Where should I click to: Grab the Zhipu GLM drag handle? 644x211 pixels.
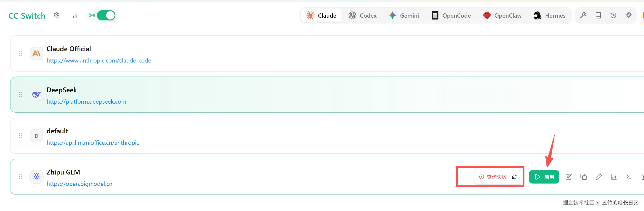tap(21, 177)
